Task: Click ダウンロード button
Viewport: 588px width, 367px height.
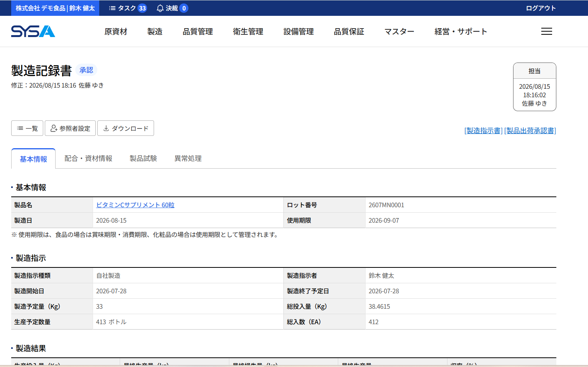Action: coord(125,128)
